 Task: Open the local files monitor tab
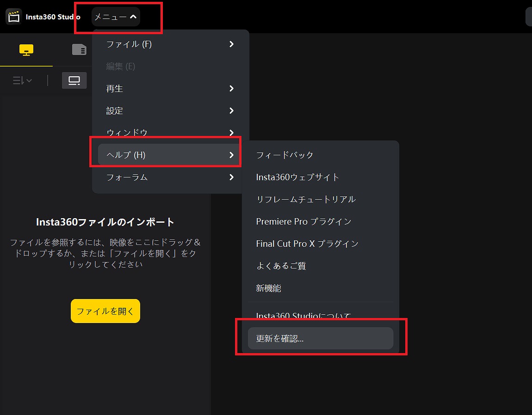click(x=26, y=50)
